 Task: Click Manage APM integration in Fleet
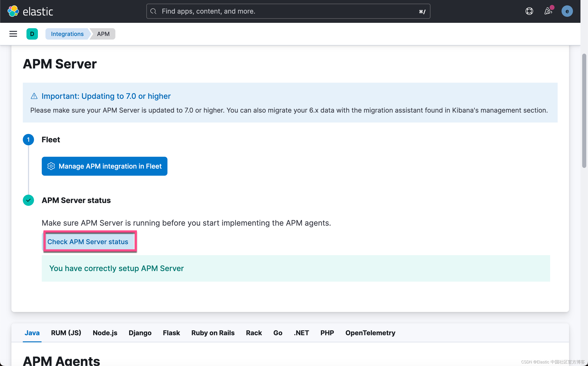click(x=105, y=166)
